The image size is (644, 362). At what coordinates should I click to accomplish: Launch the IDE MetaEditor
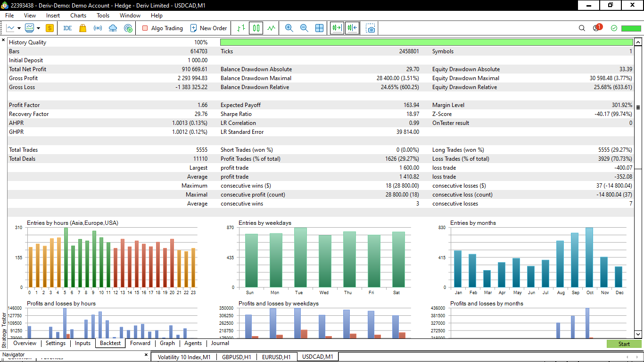click(67, 28)
